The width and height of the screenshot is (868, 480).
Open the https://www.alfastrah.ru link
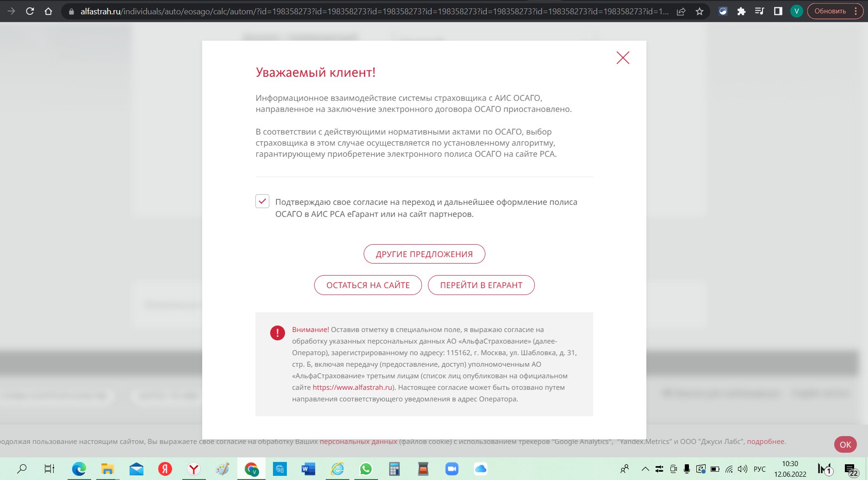[352, 388]
